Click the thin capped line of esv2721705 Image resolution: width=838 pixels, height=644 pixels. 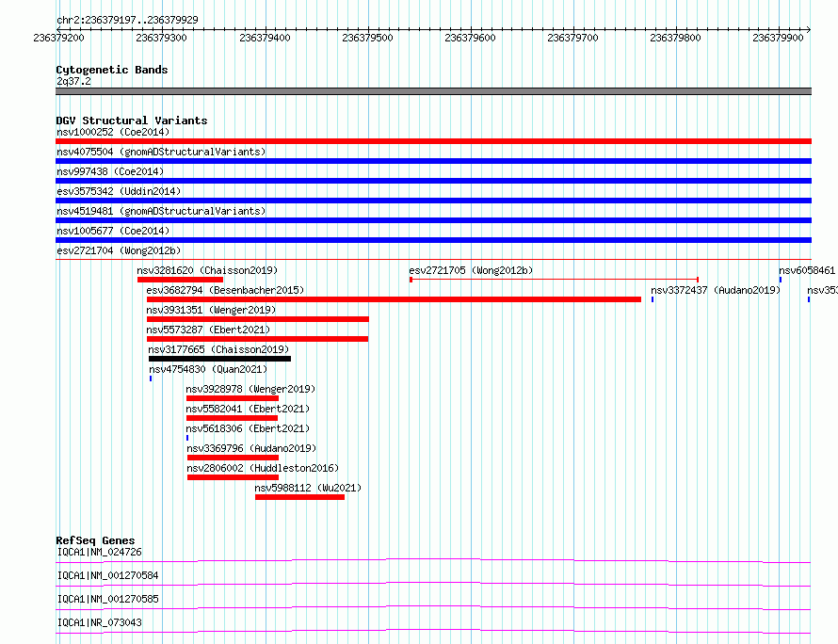555,280
